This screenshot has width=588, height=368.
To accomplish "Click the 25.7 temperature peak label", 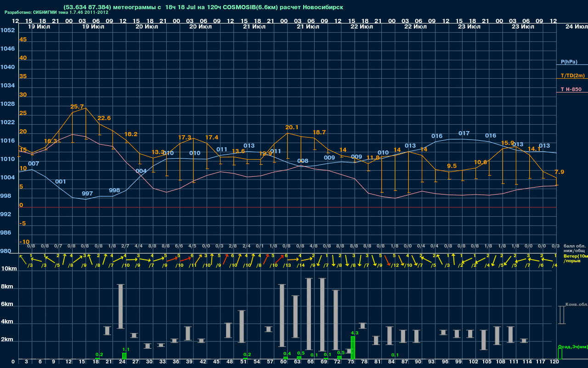I will [77, 107].
